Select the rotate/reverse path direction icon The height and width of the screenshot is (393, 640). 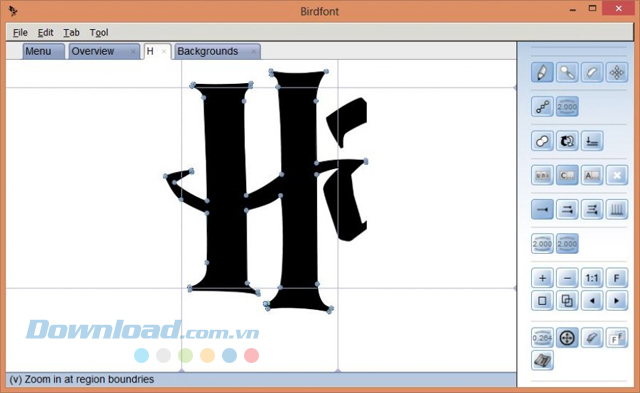point(567,141)
